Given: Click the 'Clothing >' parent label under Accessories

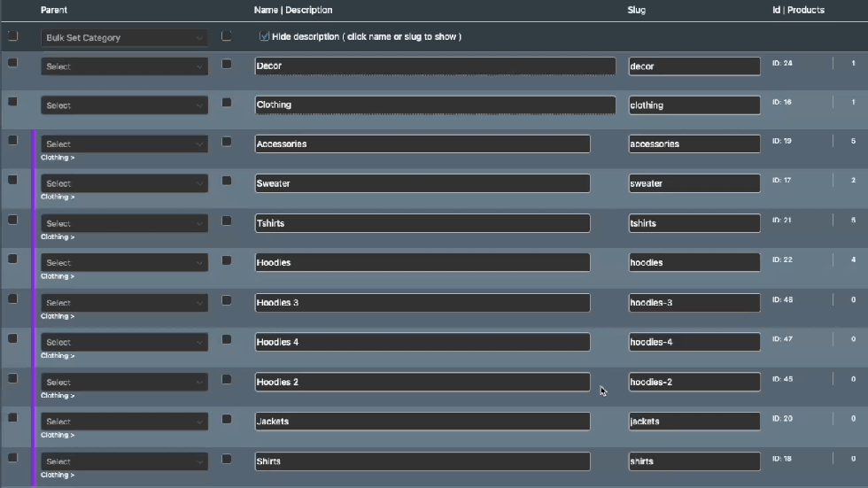Looking at the screenshot, I should click(x=58, y=158).
